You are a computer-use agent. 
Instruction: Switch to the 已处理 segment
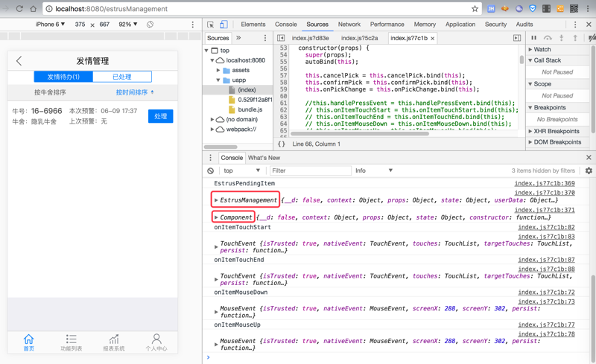(121, 77)
